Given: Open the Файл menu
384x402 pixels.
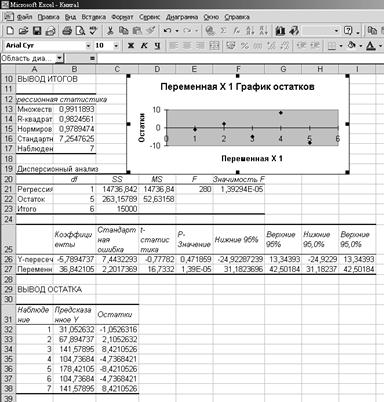Looking at the screenshot, I should (24, 17).
